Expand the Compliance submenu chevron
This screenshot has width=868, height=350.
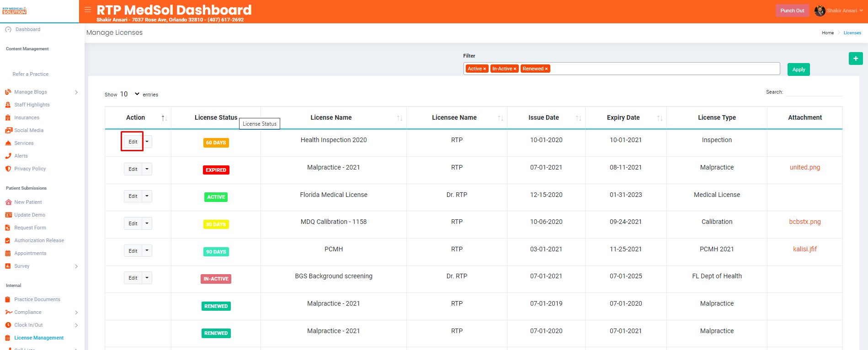pos(76,313)
